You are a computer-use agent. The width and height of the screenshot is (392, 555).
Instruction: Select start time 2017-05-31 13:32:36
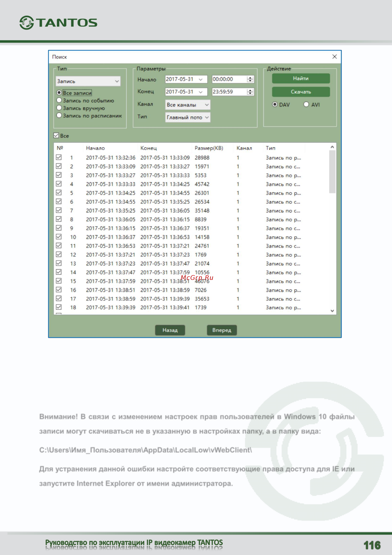tap(111, 158)
